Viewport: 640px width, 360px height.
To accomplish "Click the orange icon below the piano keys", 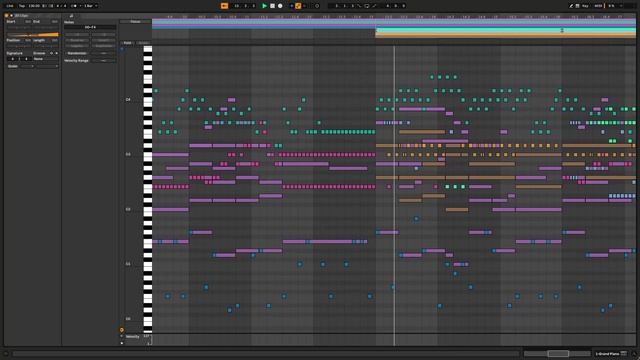I will pos(122,330).
